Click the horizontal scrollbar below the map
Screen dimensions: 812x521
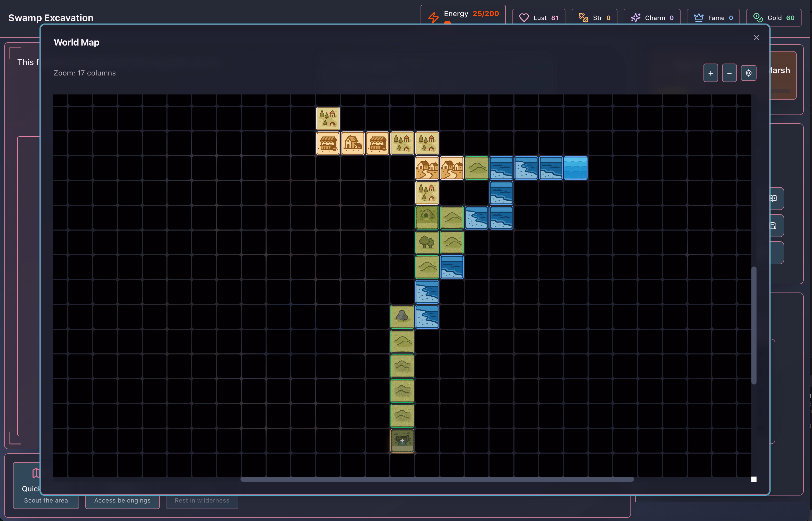[x=437, y=479]
